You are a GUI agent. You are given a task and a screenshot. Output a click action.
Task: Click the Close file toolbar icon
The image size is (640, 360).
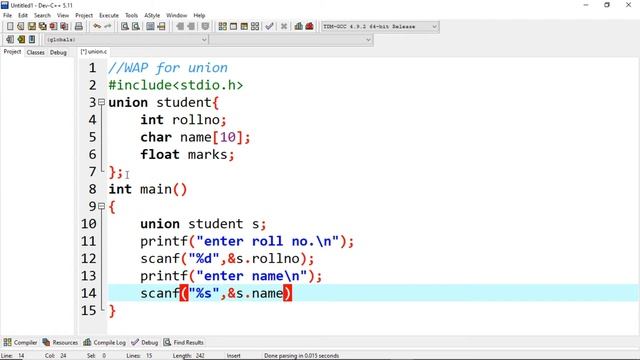53,27
